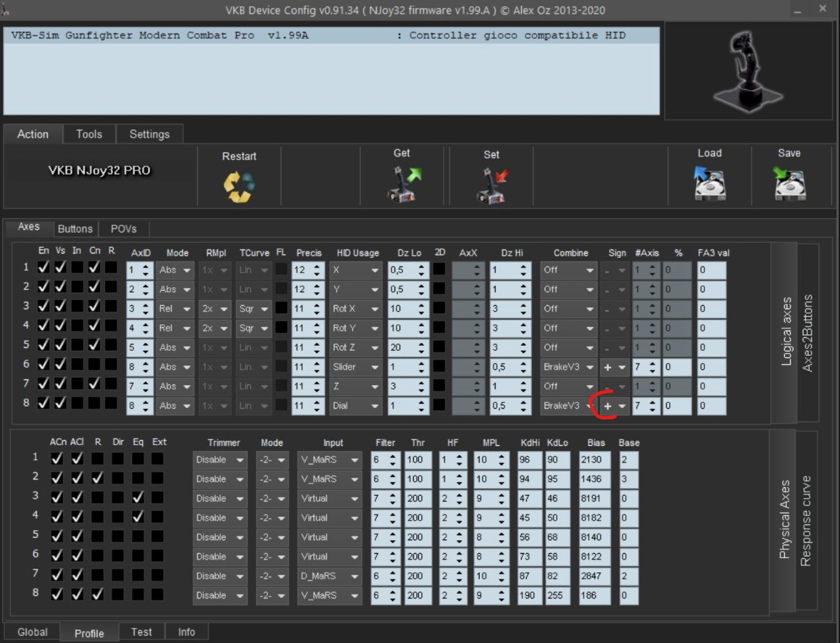
Task: Open the Info bottom tab
Action: point(187,632)
